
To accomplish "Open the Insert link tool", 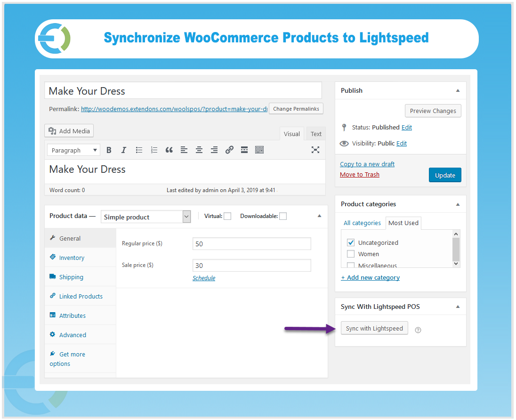I will [x=229, y=150].
